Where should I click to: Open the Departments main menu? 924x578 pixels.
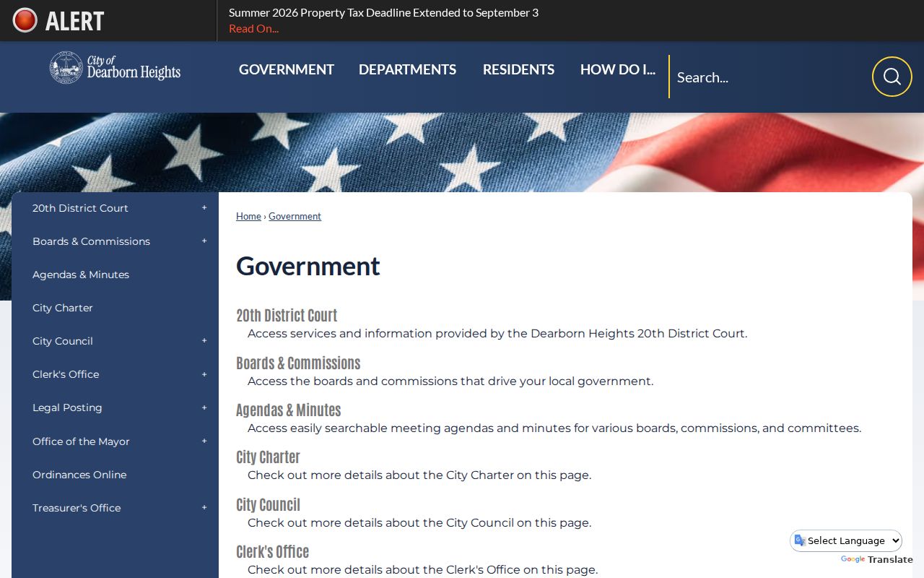(x=407, y=69)
